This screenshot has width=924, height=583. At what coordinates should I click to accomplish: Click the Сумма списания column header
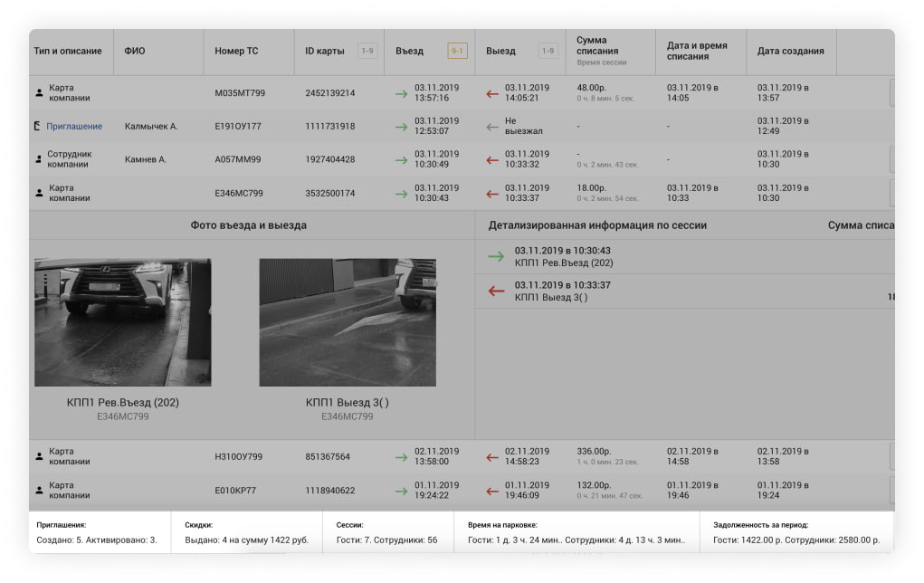tap(592, 46)
